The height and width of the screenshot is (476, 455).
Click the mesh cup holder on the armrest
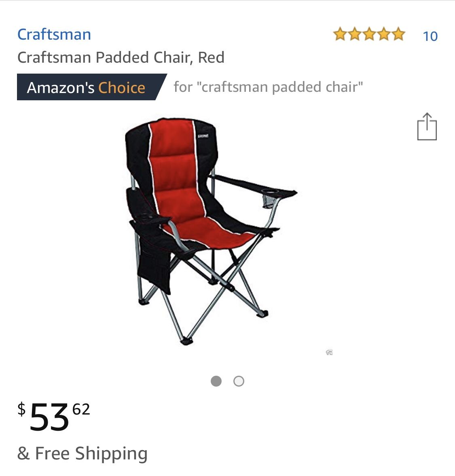pos(269,201)
